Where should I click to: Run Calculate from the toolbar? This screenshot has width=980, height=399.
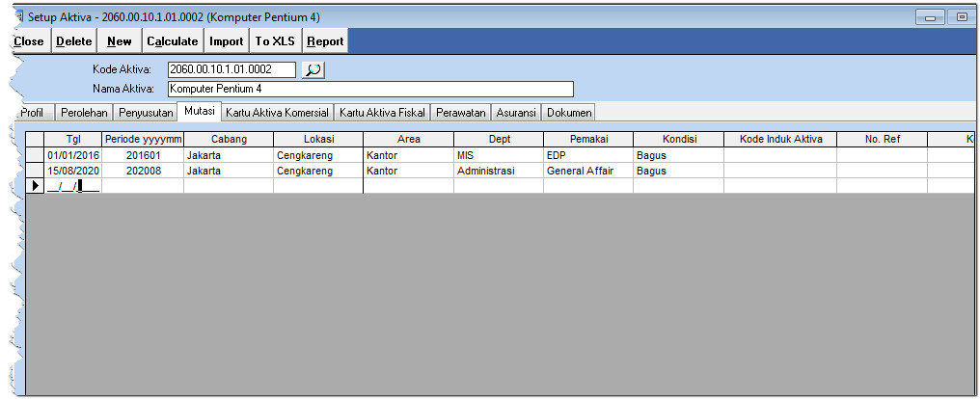[x=173, y=41]
